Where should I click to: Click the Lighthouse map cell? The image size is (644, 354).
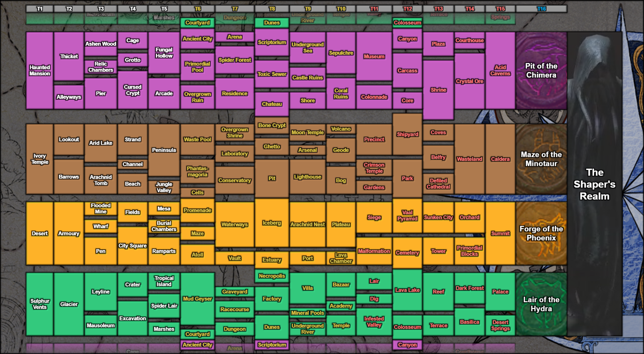(308, 177)
